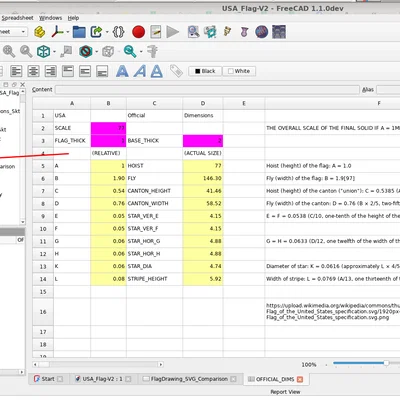Click in the Alias input field
The width and height of the screenshot is (400, 400).
click(388, 90)
